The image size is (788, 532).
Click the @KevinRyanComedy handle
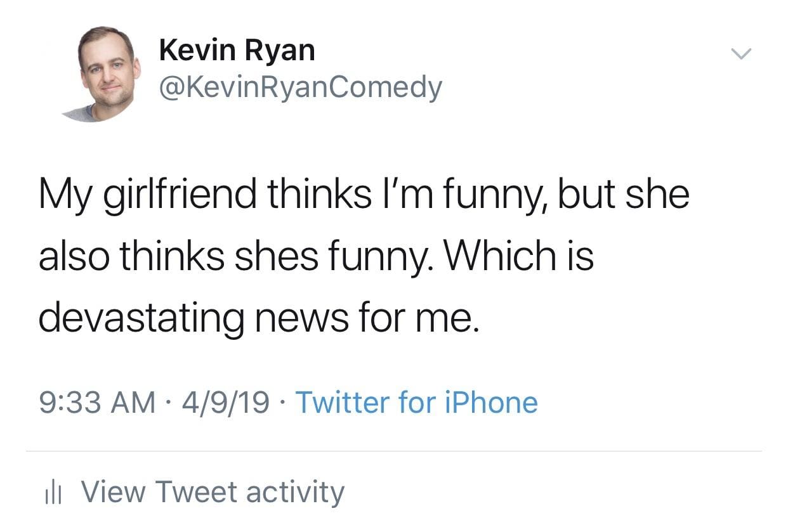pyautogui.click(x=300, y=87)
